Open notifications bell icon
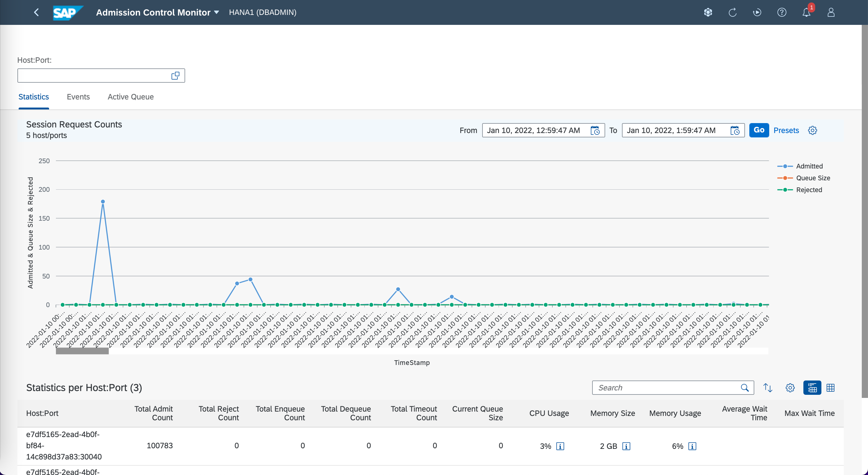Image resolution: width=868 pixels, height=475 pixels. (806, 12)
